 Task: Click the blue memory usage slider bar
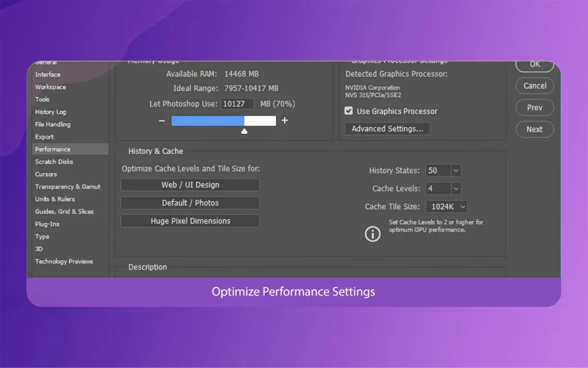click(x=208, y=121)
